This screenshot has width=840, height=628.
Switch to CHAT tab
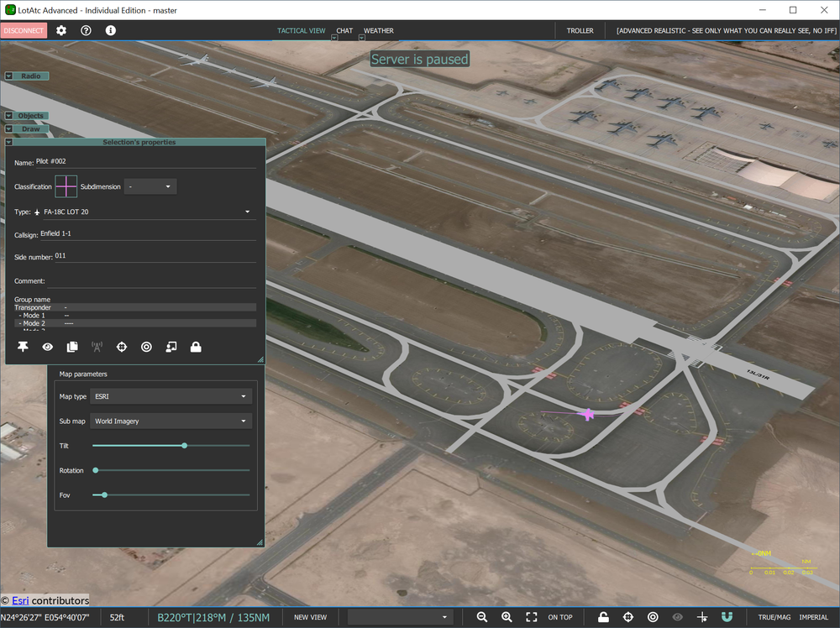(x=344, y=30)
